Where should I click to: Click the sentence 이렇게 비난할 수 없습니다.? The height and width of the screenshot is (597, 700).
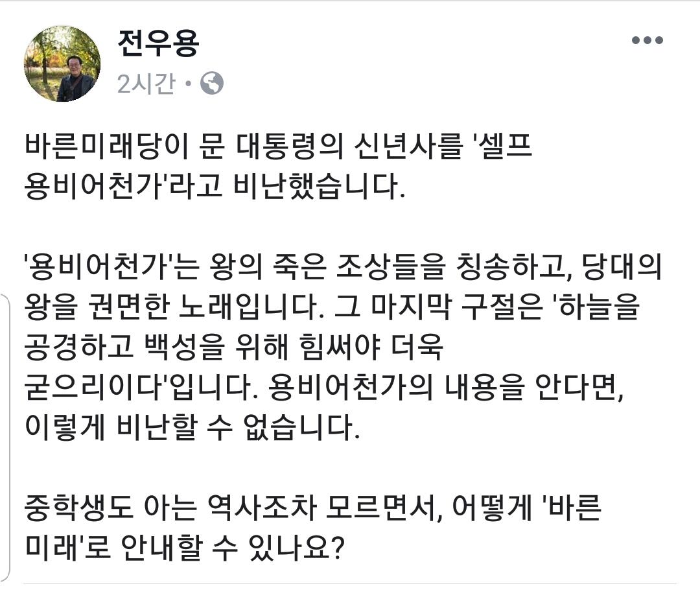(192, 429)
